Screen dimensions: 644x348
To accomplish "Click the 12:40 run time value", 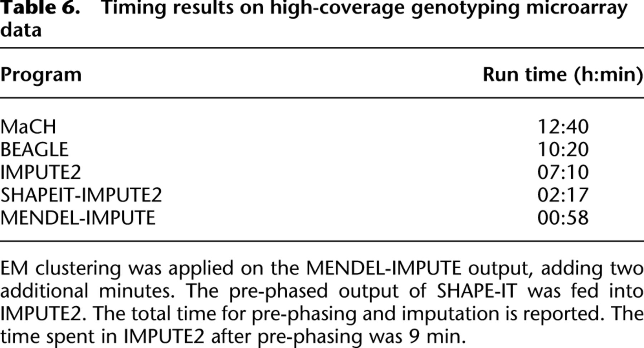I will 563,127.
